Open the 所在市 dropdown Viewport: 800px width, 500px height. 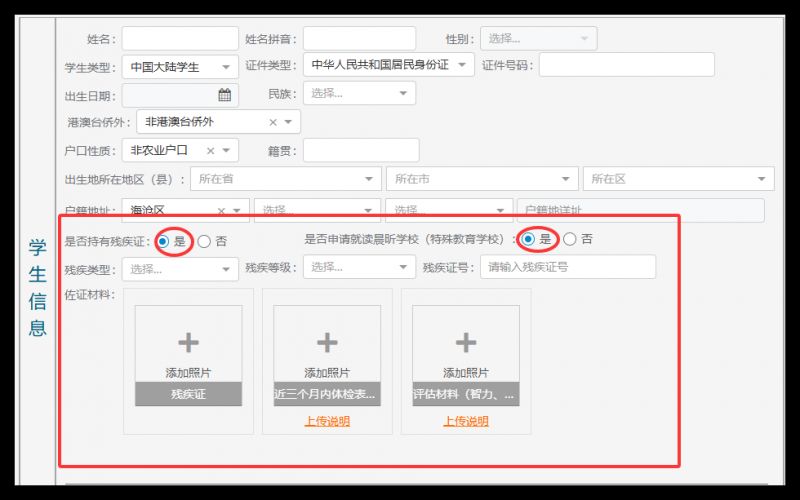[482, 179]
